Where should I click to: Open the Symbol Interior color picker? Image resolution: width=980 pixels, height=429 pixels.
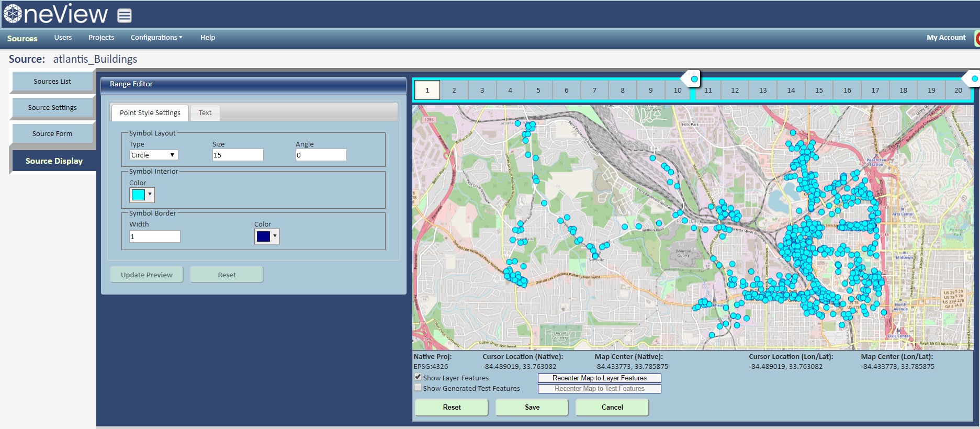142,195
